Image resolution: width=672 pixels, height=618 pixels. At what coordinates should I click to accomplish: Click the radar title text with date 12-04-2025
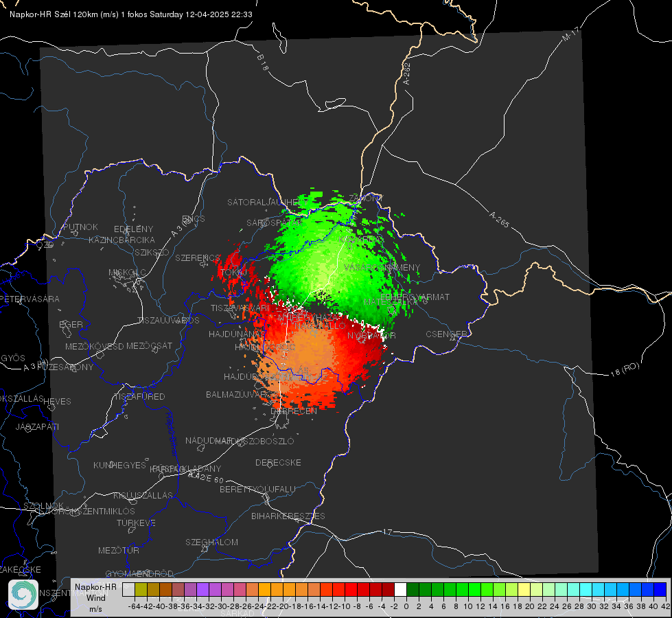[130, 14]
